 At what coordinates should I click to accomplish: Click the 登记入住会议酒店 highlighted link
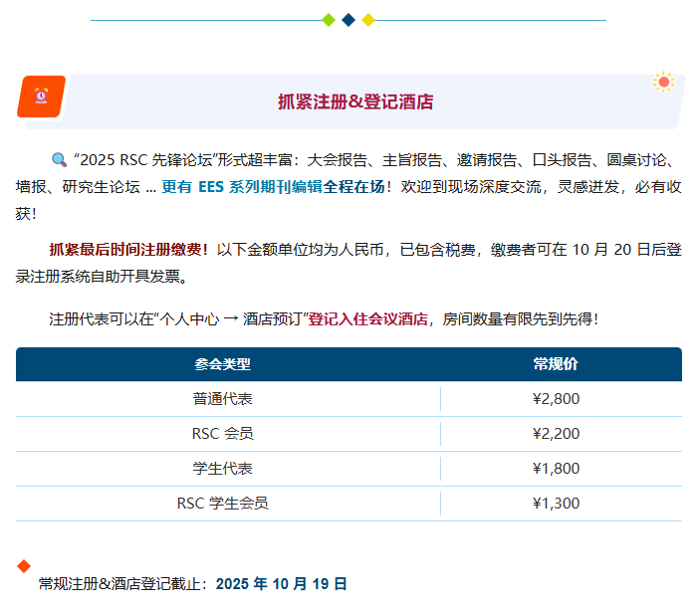click(367, 319)
